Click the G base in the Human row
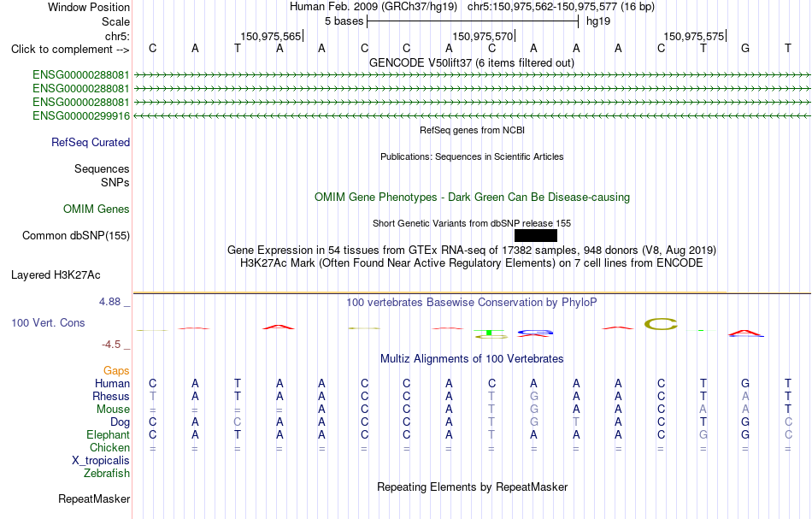 [745, 383]
